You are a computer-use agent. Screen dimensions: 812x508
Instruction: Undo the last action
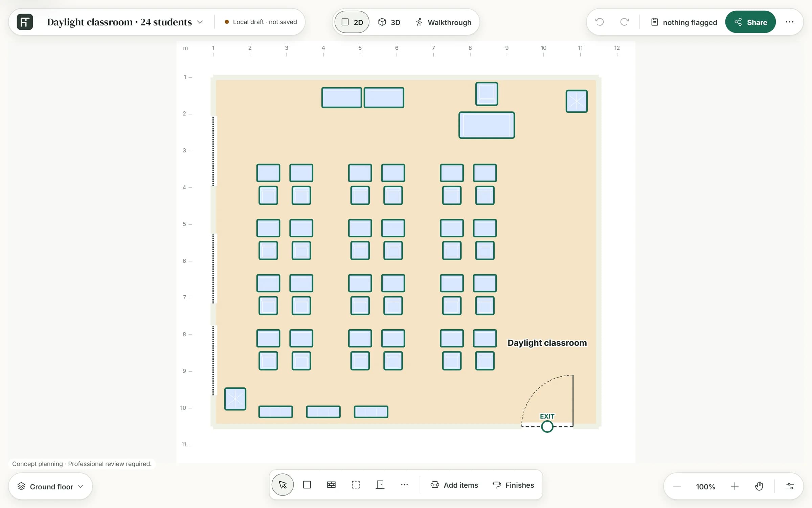(x=600, y=22)
